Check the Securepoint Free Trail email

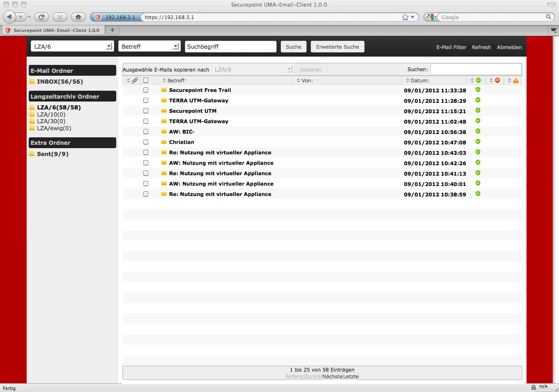(146, 90)
